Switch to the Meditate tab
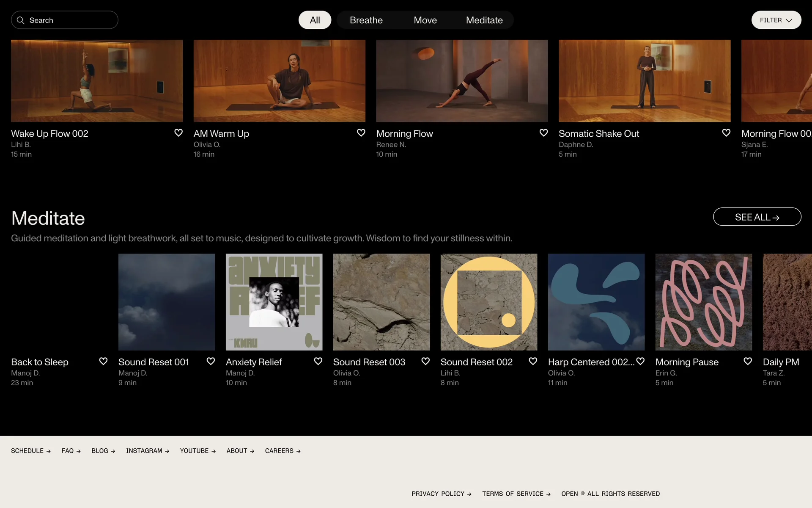The height and width of the screenshot is (508, 812). click(484, 20)
